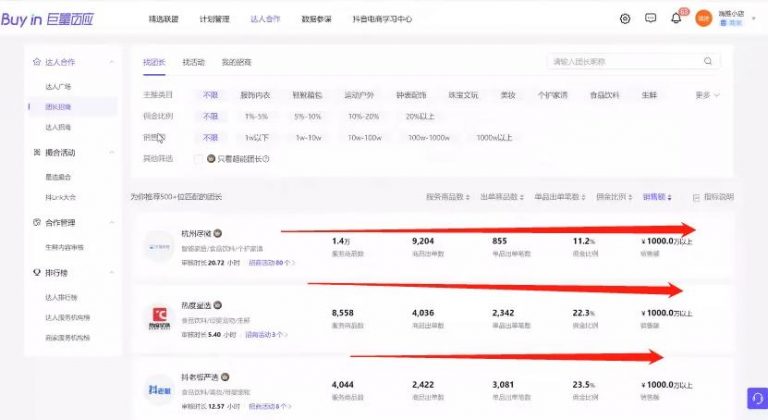Screen dimensions: 768x420
Task: Click the Buy in 巨量百应 logo
Action: pyautogui.click(x=52, y=18)
